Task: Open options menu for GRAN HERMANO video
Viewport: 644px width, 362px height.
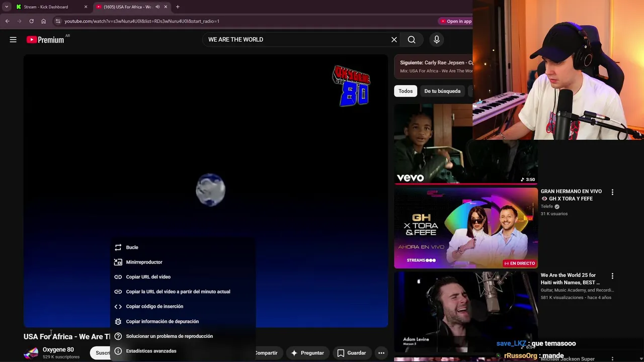Action: coord(612,192)
